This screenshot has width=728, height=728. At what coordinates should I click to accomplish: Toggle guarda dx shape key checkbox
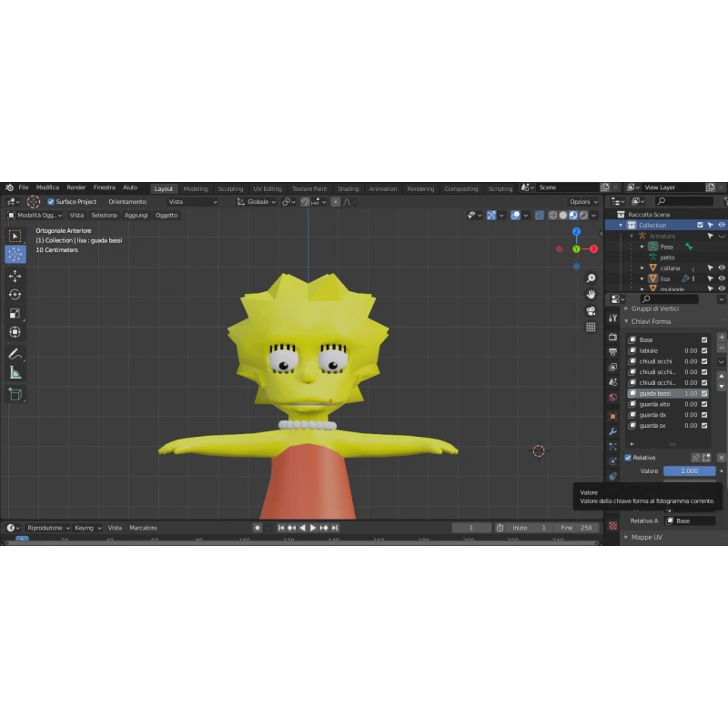point(704,415)
